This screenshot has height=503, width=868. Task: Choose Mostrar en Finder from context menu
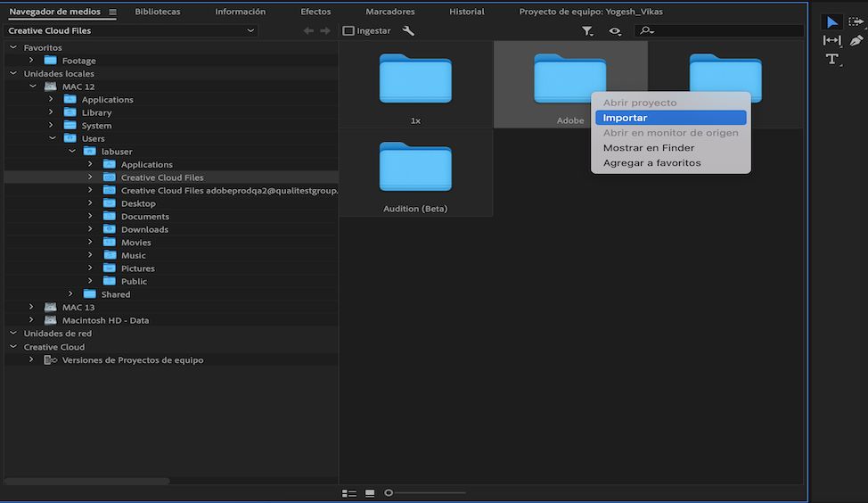pyautogui.click(x=648, y=148)
